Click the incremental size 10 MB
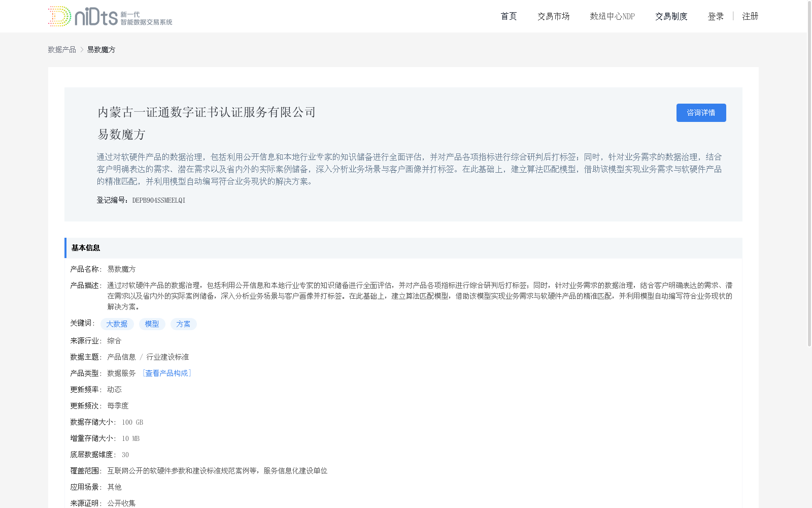Screen dimensions: 812x508 coord(130,438)
